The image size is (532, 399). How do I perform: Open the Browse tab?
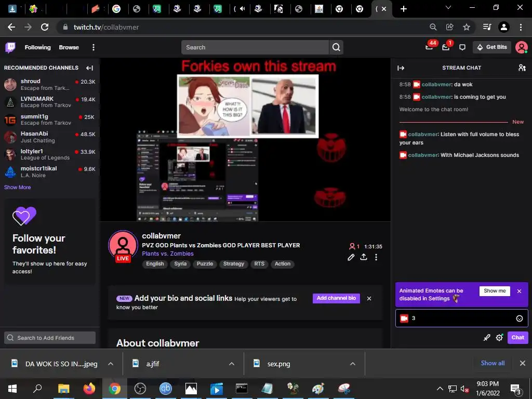[x=69, y=47]
